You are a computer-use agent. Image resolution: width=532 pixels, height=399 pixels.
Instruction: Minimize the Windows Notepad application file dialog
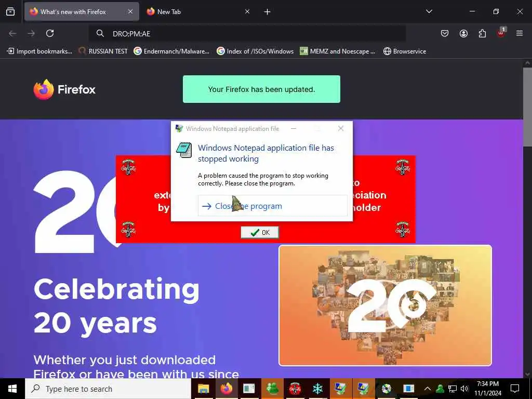coord(294,128)
